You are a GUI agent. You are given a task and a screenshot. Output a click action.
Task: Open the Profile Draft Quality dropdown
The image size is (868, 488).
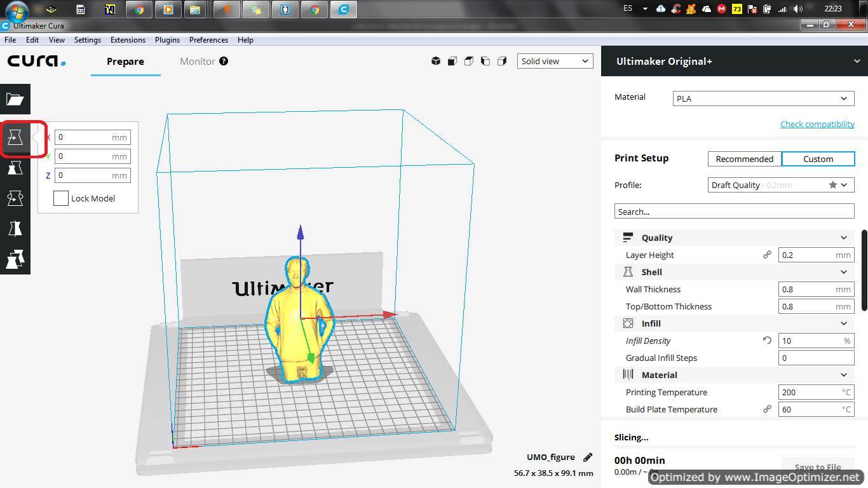(781, 185)
